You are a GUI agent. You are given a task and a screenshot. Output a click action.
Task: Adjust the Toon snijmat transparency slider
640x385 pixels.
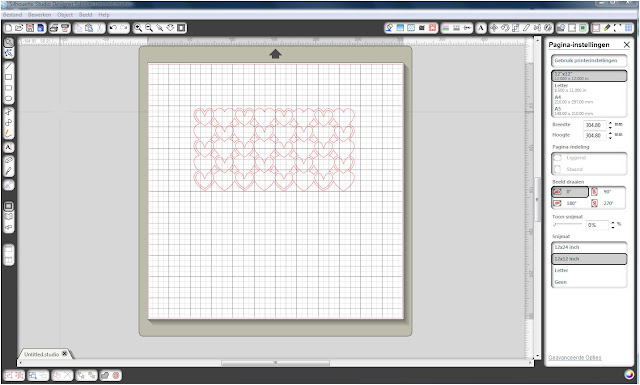pyautogui.click(x=568, y=225)
